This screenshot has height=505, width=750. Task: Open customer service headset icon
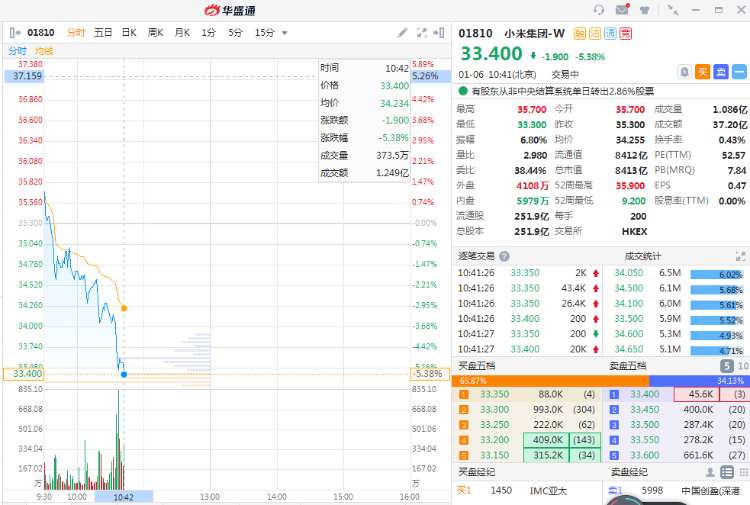click(x=599, y=10)
